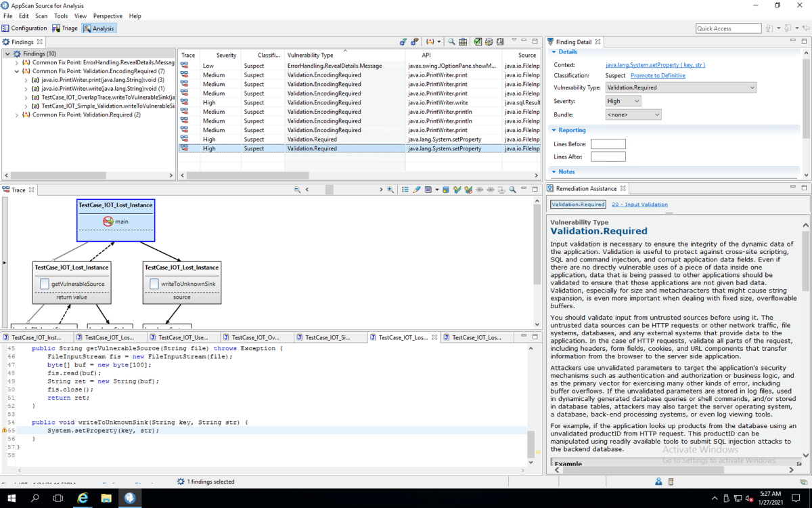Collapse the Details section in Finding Detail
Image resolution: width=812 pixels, height=508 pixels.
pyautogui.click(x=555, y=51)
